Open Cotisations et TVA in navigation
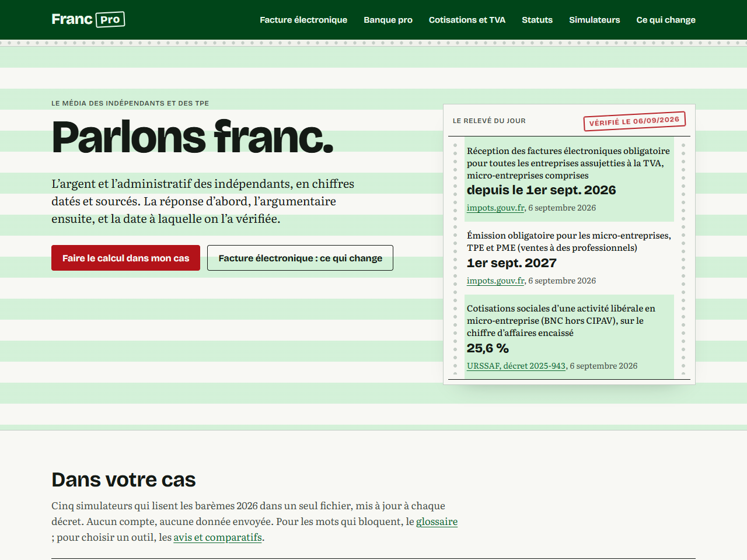Image resolution: width=747 pixels, height=560 pixels. point(467,20)
